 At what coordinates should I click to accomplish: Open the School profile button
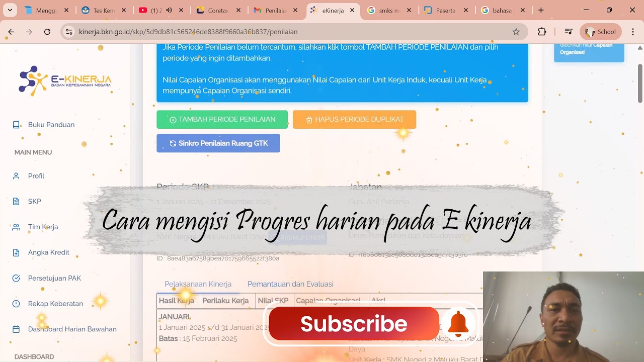click(601, 32)
